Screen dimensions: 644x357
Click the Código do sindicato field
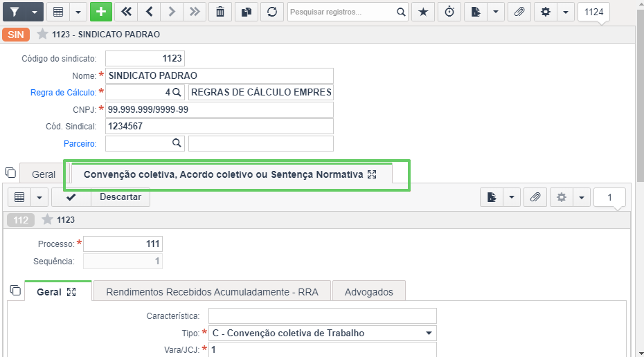click(x=145, y=58)
